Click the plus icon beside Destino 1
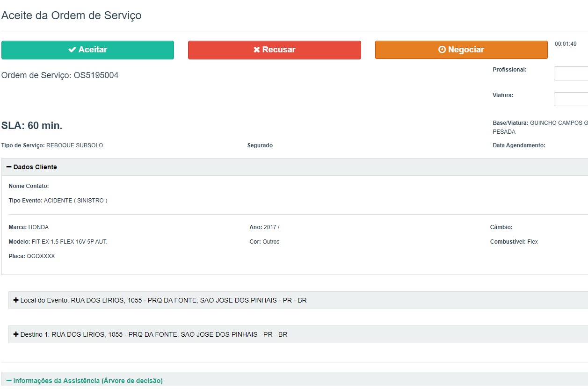This screenshot has height=390, width=588. click(16, 334)
